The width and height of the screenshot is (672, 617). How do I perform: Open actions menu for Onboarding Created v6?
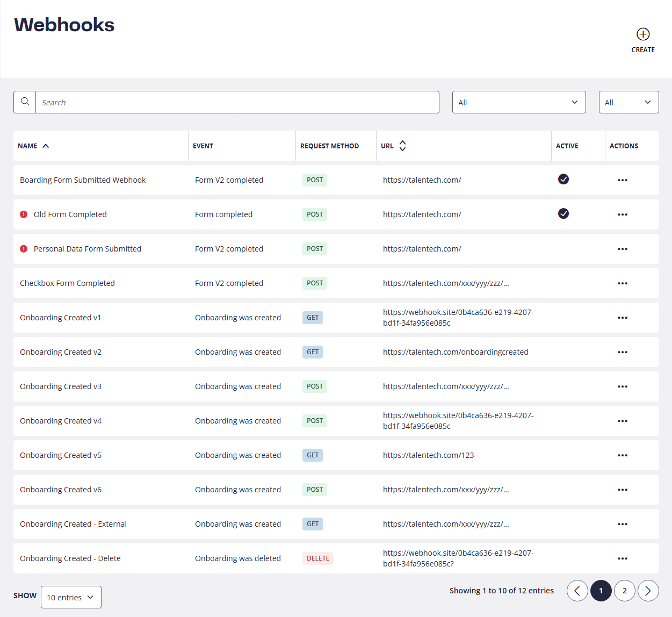(623, 490)
